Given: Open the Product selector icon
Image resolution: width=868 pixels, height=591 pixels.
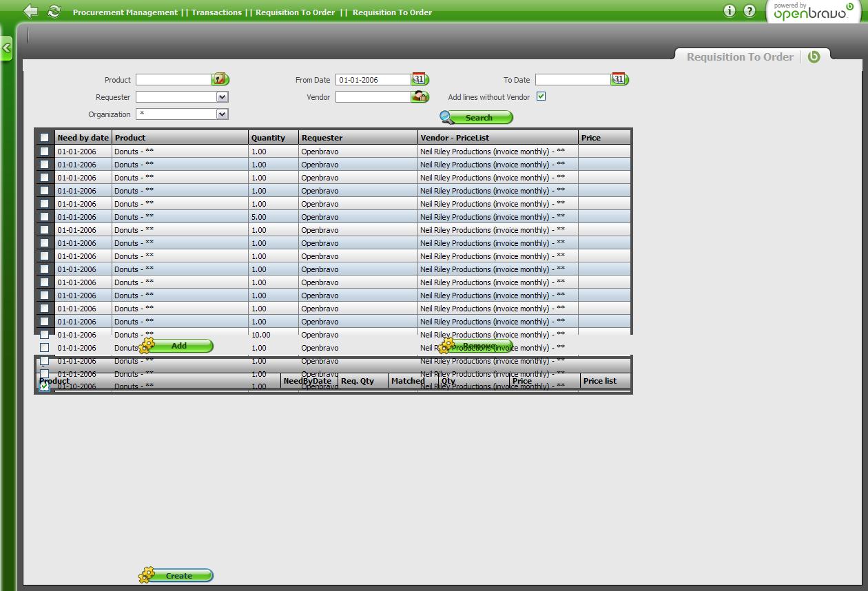Looking at the screenshot, I should (x=220, y=80).
